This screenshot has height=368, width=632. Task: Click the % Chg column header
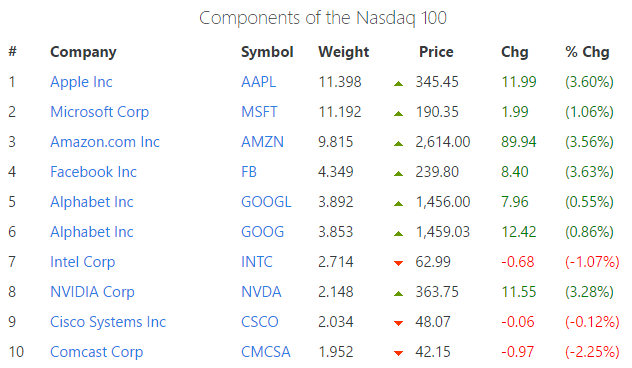point(587,52)
